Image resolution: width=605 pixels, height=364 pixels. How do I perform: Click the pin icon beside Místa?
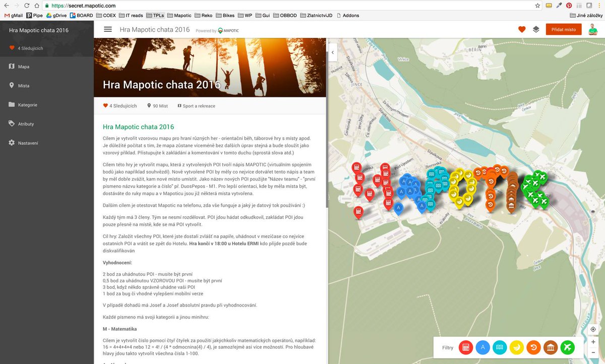click(x=12, y=86)
